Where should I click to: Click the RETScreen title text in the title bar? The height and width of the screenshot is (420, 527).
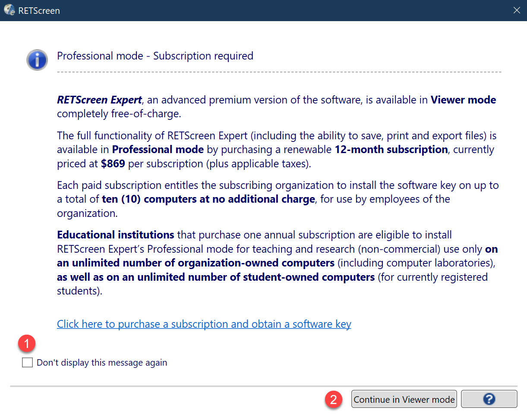(x=39, y=11)
